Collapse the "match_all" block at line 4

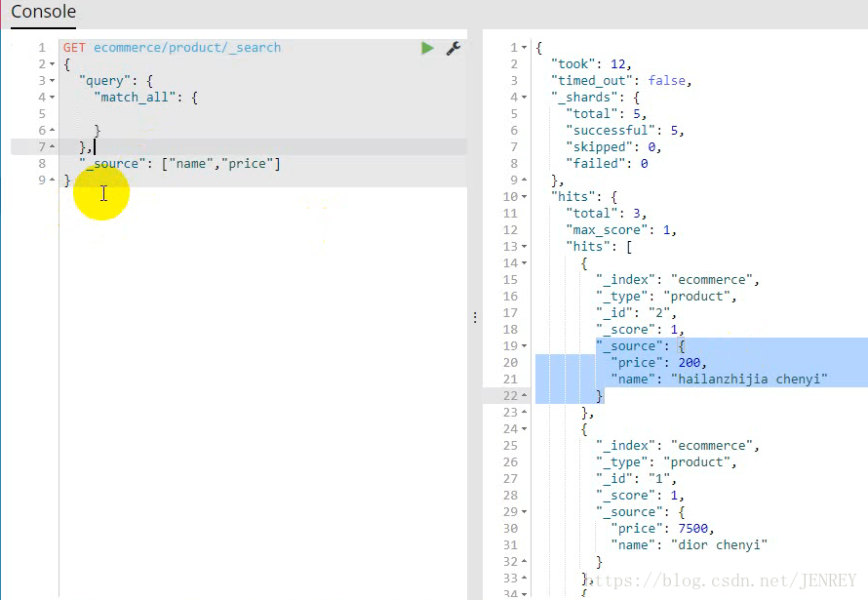[x=52, y=98]
